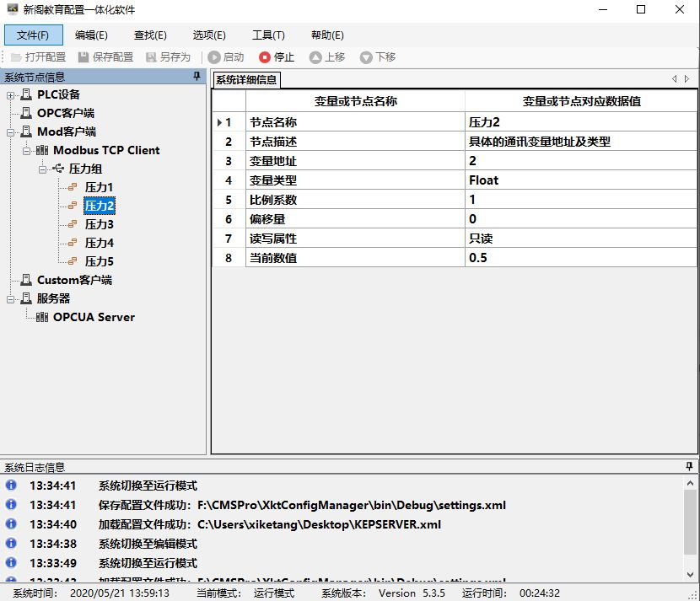This screenshot has width=700, height=601.
Task: Click the Move Up (上移) arrow icon
Action: pos(315,57)
